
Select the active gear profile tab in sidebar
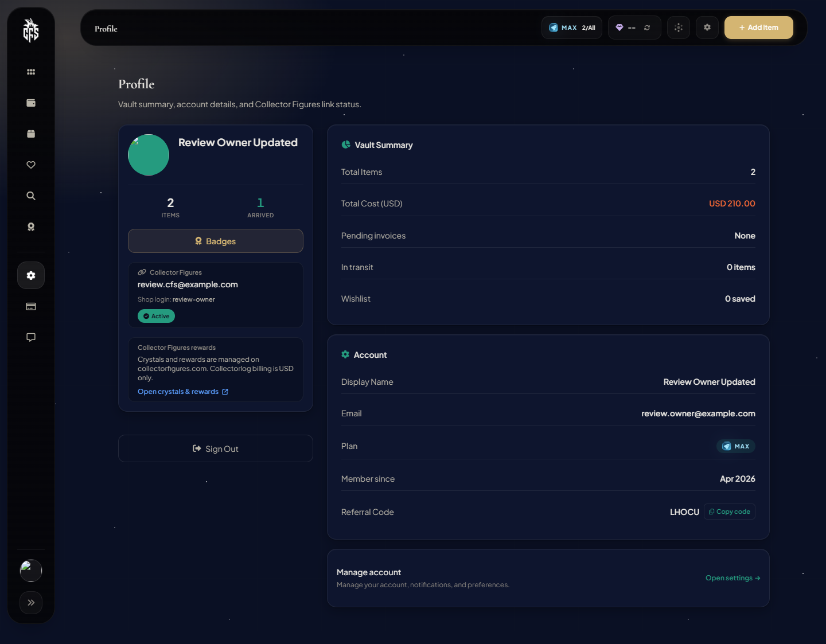click(31, 276)
